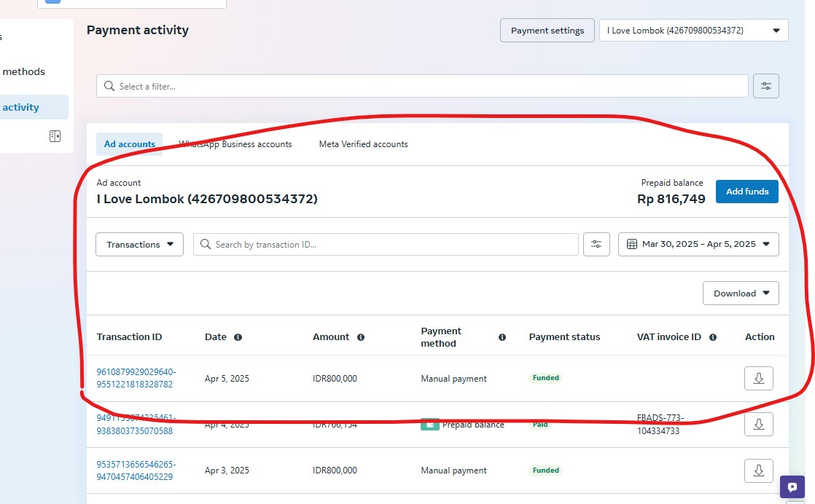Download receipt for Apr 5, 2025 transaction

pos(758,379)
